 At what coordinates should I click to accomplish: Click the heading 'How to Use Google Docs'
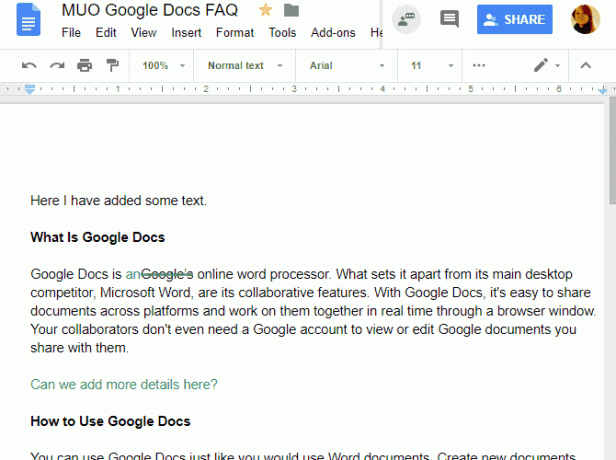110,421
